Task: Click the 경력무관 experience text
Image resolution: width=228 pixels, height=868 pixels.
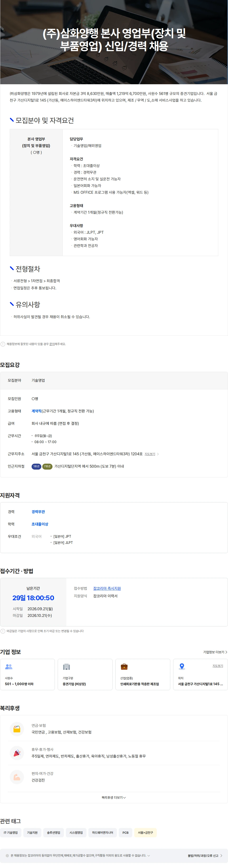Action: [38, 512]
